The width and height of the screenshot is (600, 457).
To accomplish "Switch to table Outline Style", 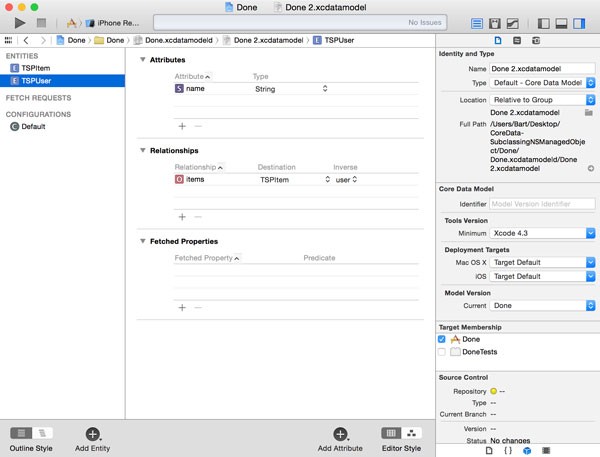I will [21, 433].
